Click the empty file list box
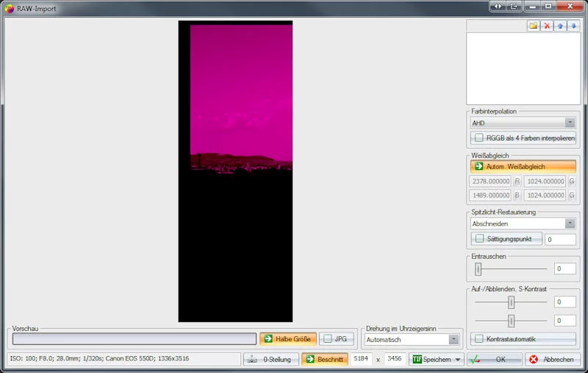Image resolution: width=588 pixels, height=373 pixels. coord(523,68)
